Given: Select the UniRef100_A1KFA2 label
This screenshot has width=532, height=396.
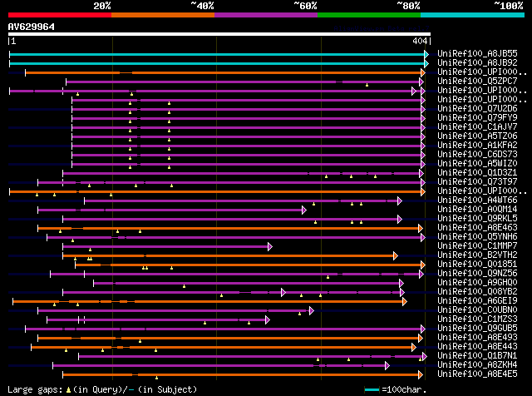Looking at the screenshot, I should (477, 146).
